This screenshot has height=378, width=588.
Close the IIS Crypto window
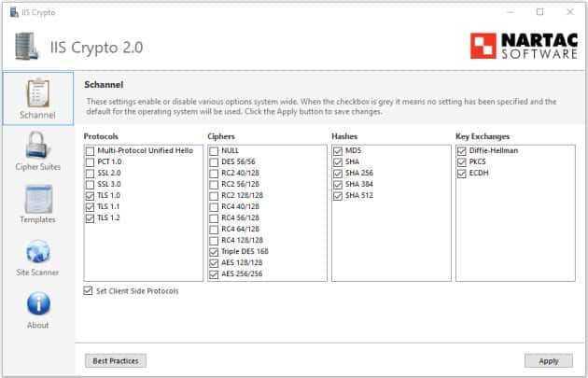(570, 12)
